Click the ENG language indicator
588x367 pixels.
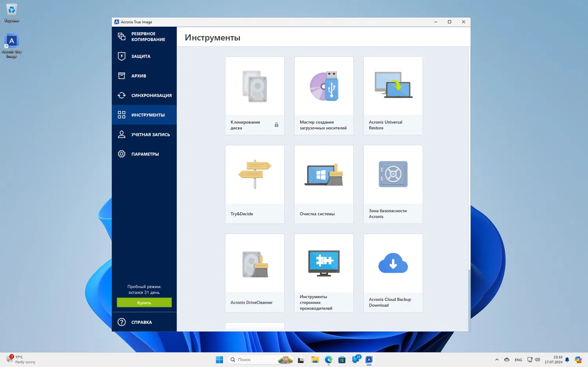(518, 360)
